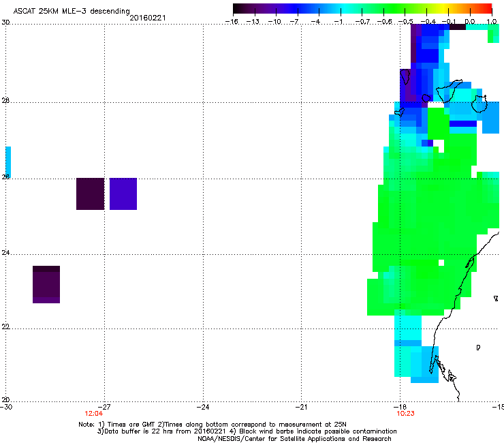Click the dark purple rectangle below latitude 24

(x=46, y=284)
